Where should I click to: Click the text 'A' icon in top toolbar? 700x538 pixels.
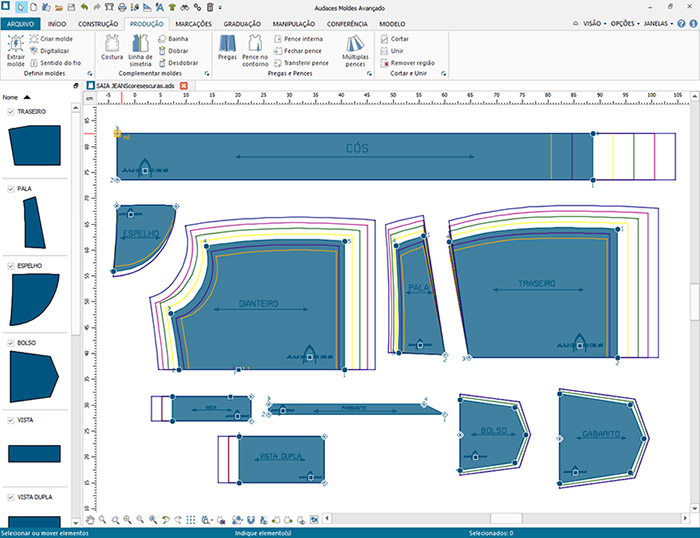(159, 7)
